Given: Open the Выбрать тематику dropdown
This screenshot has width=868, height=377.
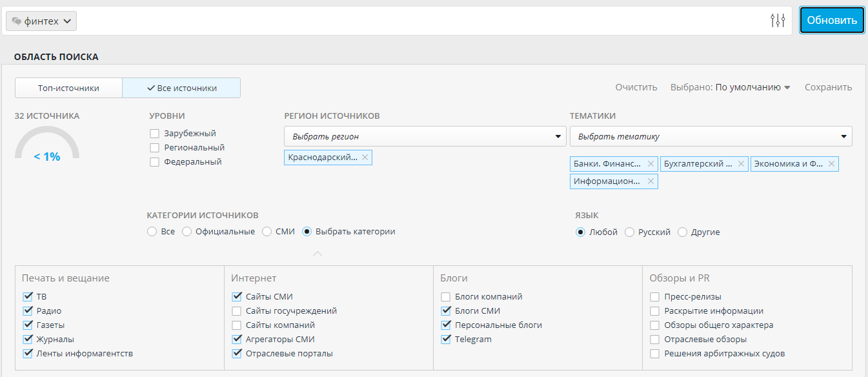Looking at the screenshot, I should click(711, 136).
